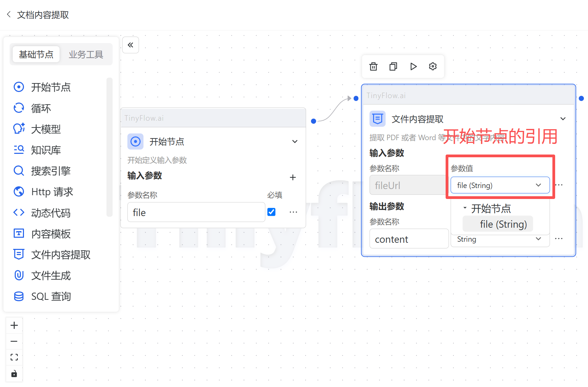Zoom in on the canvas
The height and width of the screenshot is (387, 588).
tap(14, 325)
